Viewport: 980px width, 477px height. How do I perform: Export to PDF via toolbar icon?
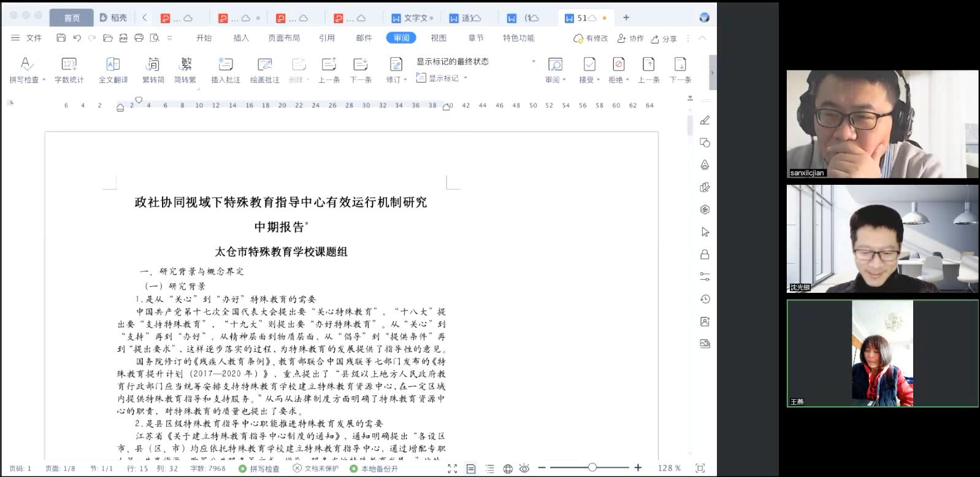[123, 38]
